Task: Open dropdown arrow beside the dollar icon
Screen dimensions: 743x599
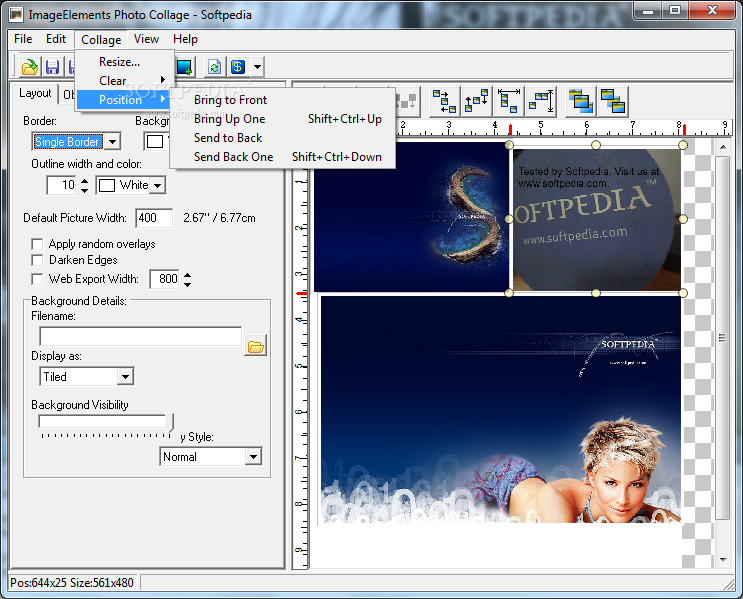Action: 257,67
